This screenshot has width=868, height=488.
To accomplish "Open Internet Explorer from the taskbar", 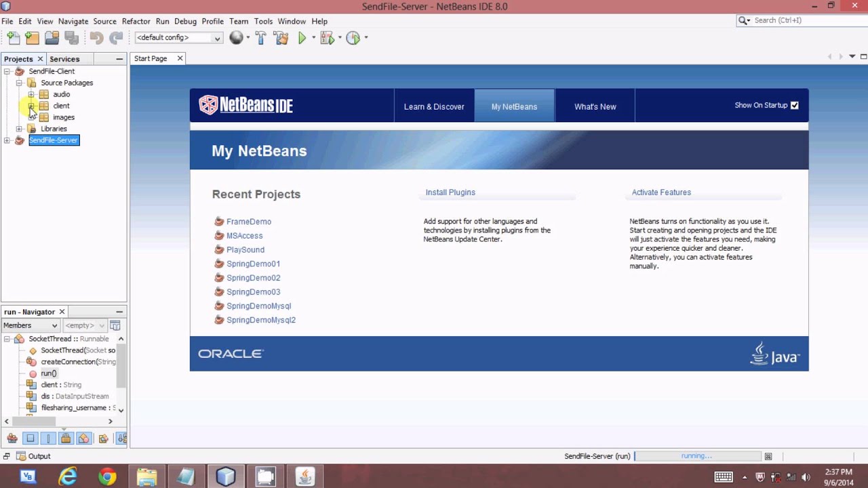I will (x=68, y=477).
